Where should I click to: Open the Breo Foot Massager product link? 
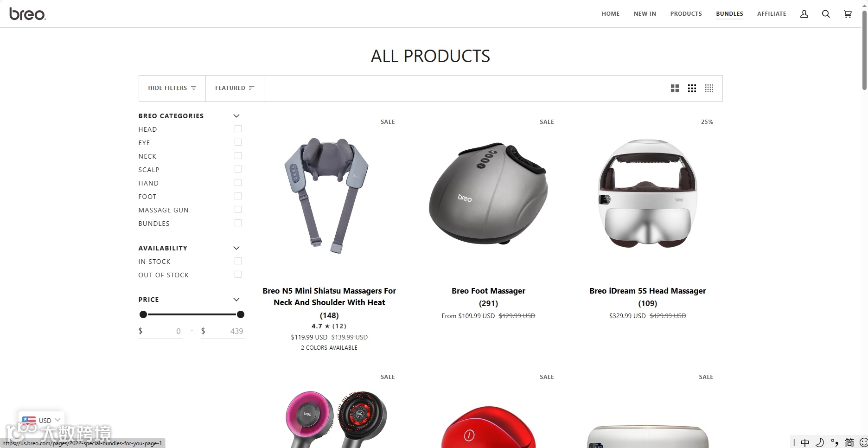[x=488, y=291]
